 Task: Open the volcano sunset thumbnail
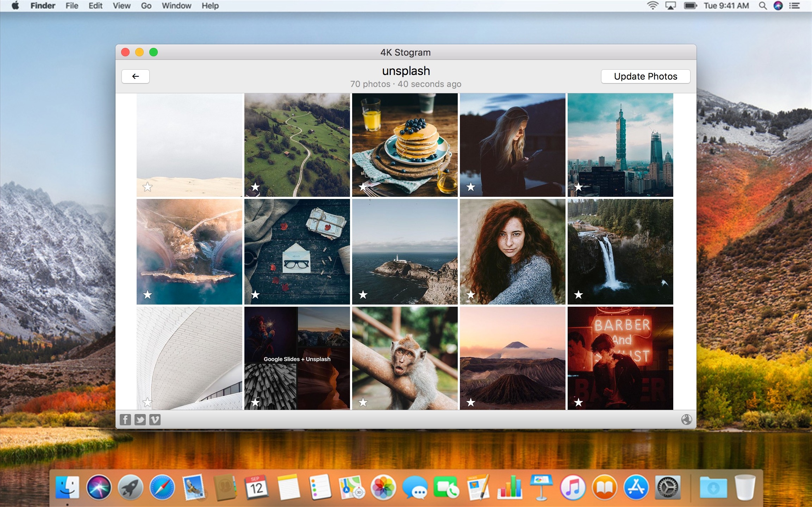coord(513,358)
